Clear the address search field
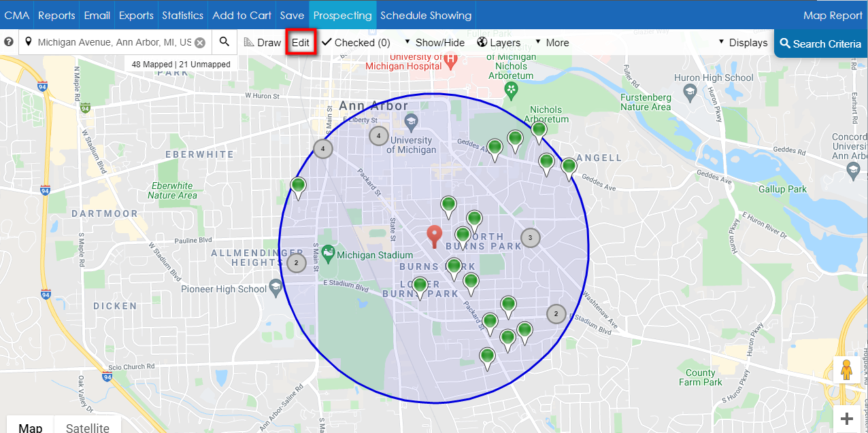 [x=200, y=43]
